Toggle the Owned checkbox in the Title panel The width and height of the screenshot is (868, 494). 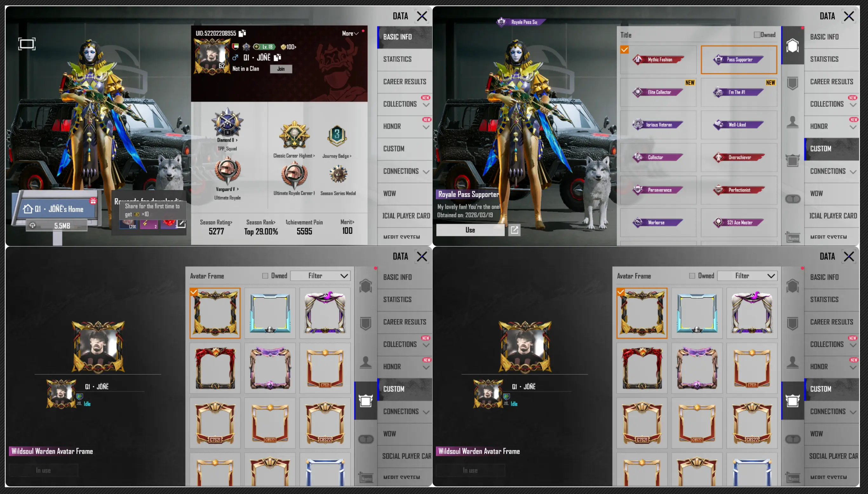click(757, 35)
